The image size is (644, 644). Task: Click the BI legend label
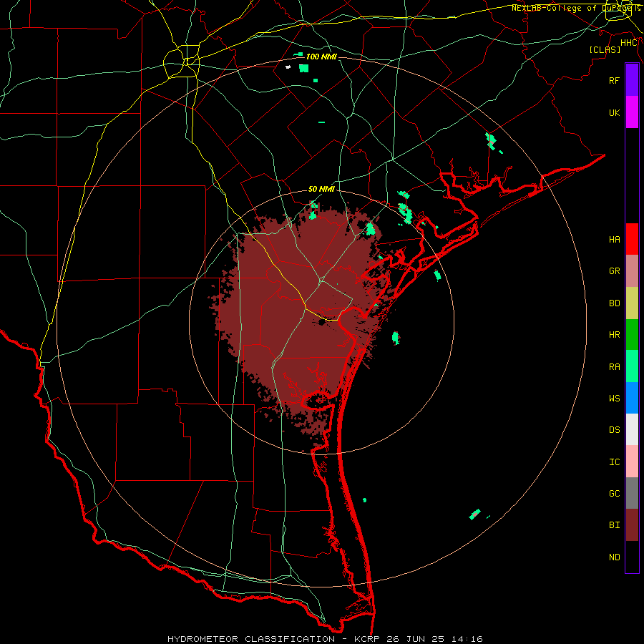coord(614,525)
